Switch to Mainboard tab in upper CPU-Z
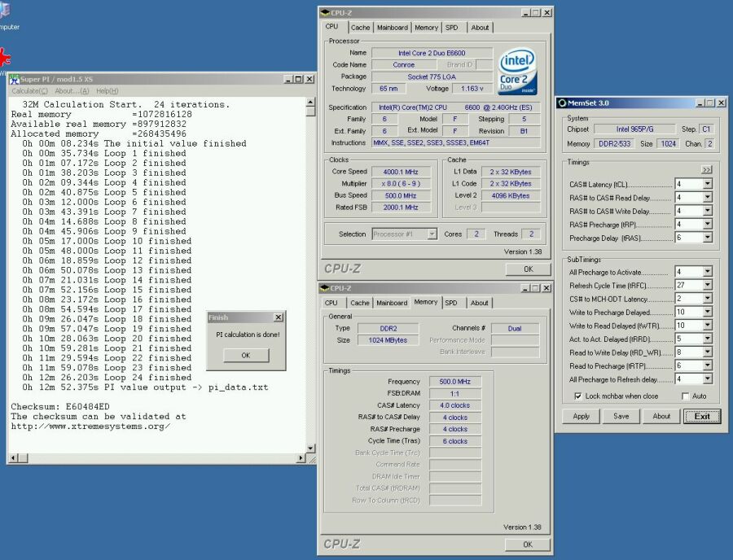Image resolution: width=733 pixels, height=560 pixels. (393, 28)
